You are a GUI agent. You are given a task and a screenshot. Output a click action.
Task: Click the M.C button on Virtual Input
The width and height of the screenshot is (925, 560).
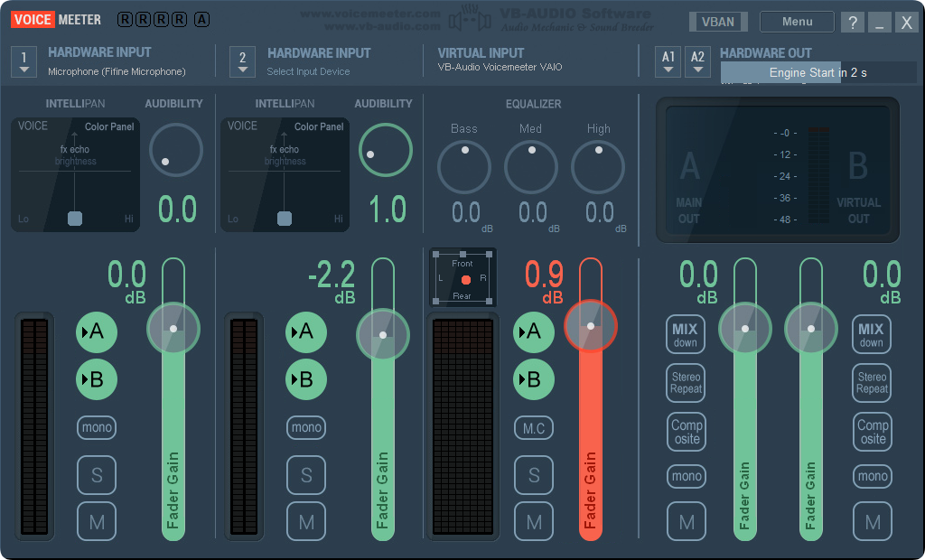(x=534, y=428)
